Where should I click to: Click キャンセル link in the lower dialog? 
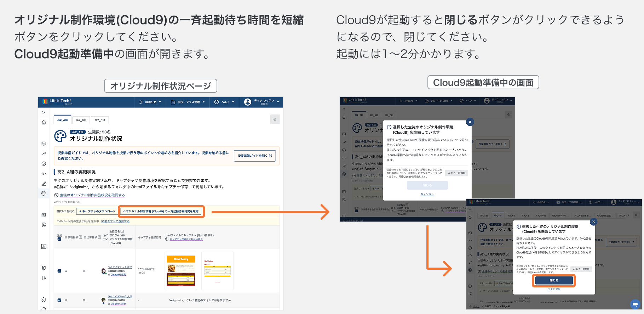[x=554, y=289]
